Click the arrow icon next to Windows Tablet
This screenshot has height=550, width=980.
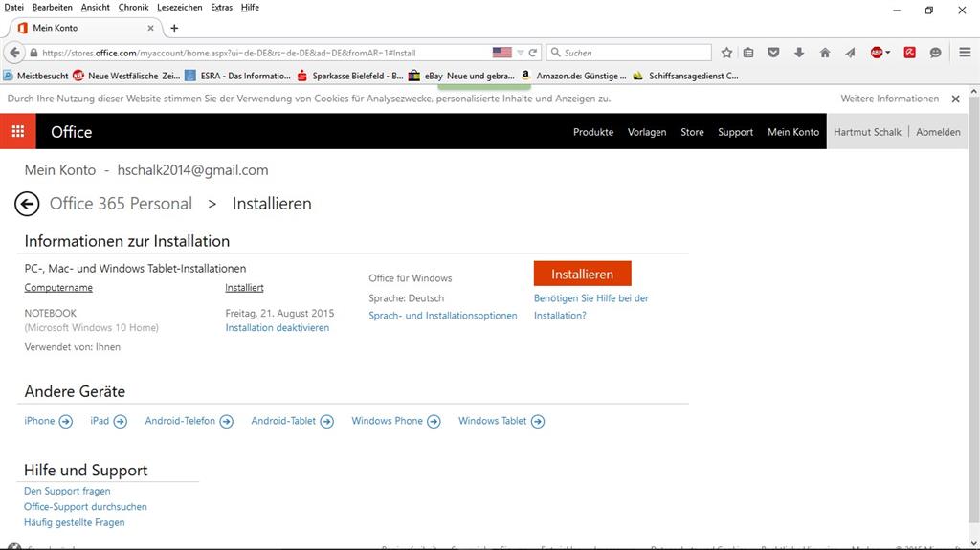(538, 422)
